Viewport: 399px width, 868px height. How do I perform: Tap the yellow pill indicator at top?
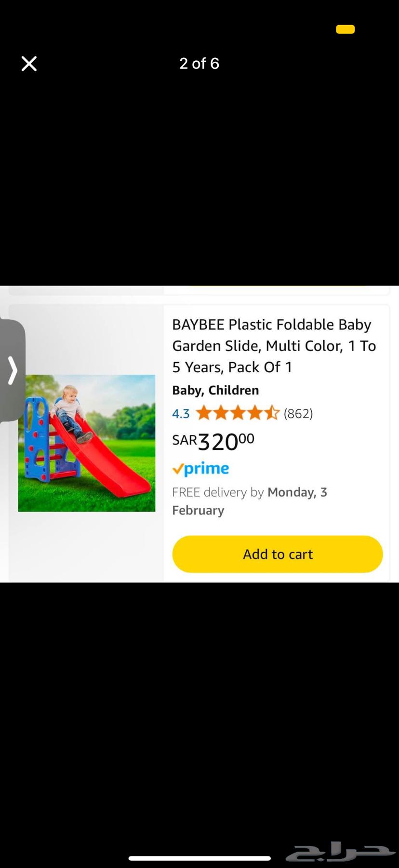tap(345, 29)
